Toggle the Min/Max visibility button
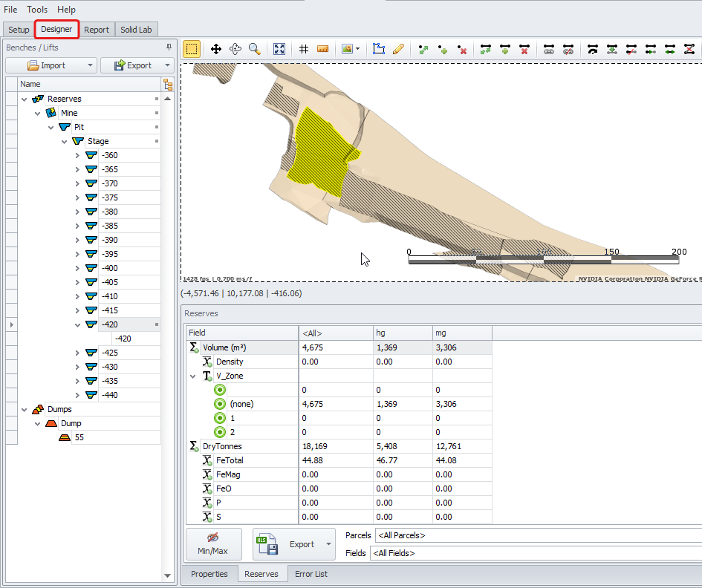 [212, 544]
